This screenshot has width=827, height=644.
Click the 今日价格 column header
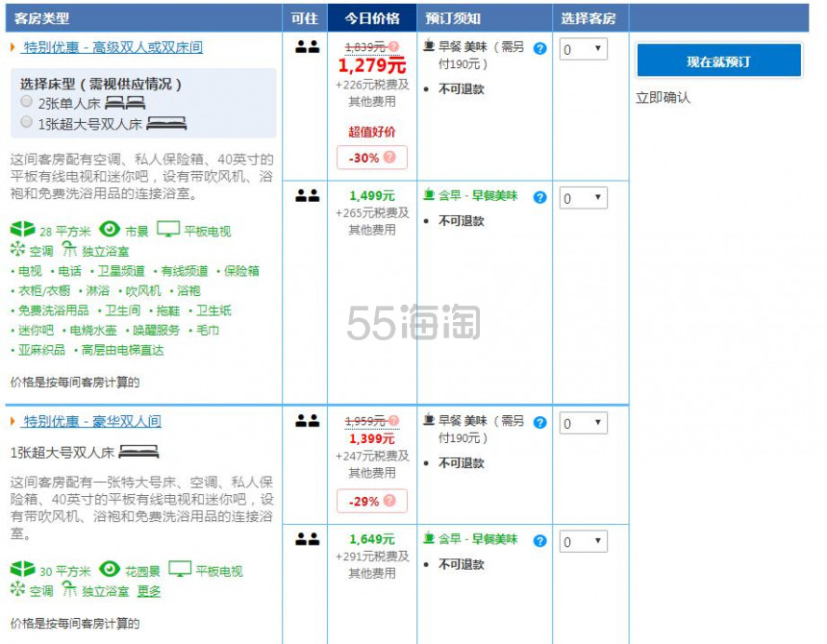point(371,18)
